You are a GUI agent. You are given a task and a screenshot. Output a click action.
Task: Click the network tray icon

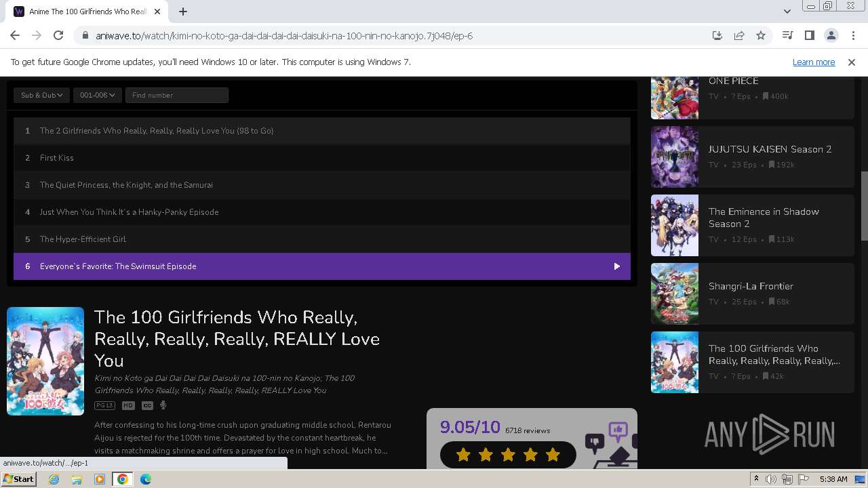(x=787, y=479)
